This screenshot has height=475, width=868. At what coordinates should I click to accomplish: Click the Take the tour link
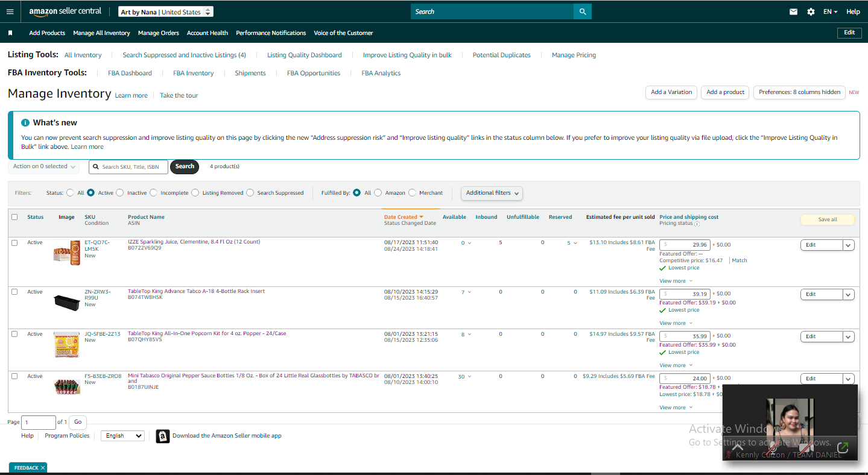179,95
